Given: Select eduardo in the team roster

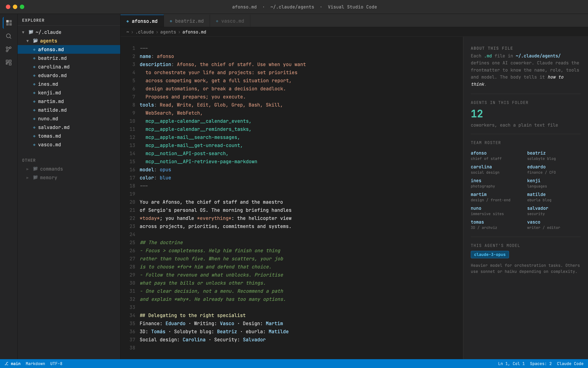Looking at the screenshot, I should tap(536, 167).
